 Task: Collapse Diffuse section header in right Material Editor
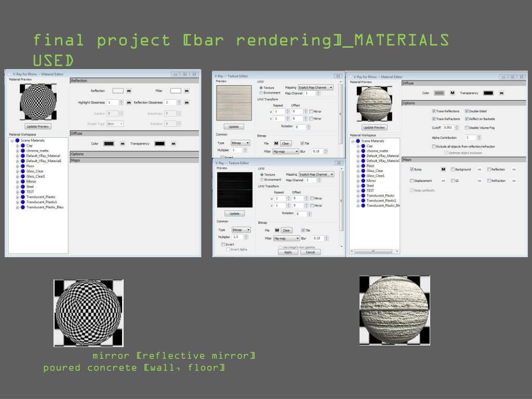coord(464,83)
